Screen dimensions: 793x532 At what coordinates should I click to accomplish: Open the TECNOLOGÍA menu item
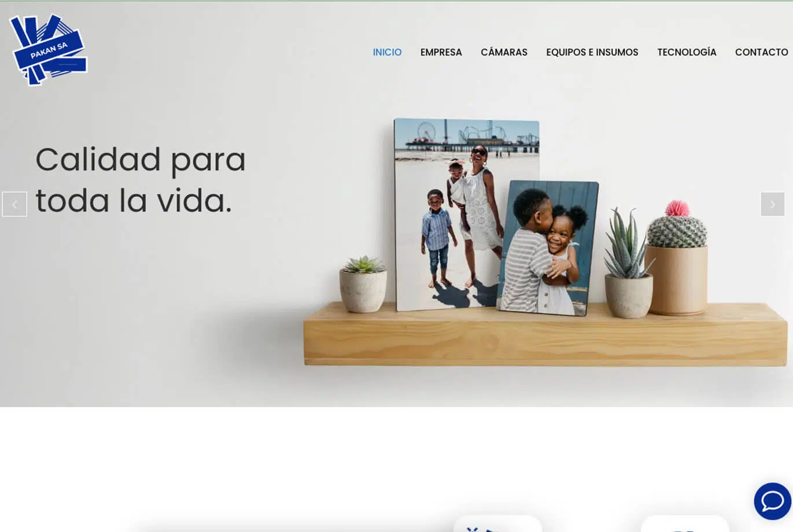point(687,52)
